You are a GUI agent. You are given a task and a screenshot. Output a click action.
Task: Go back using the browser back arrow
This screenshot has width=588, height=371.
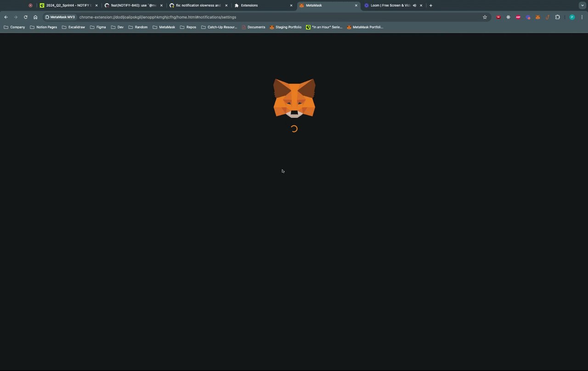click(x=6, y=17)
